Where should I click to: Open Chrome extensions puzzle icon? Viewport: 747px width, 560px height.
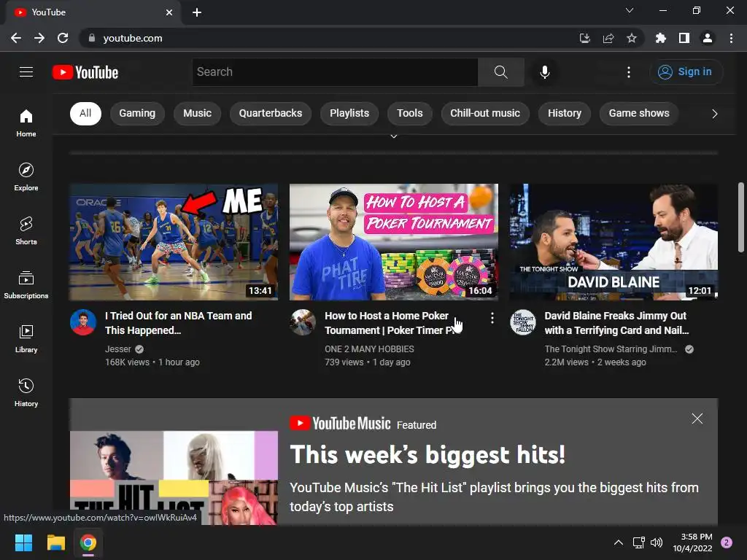660,38
